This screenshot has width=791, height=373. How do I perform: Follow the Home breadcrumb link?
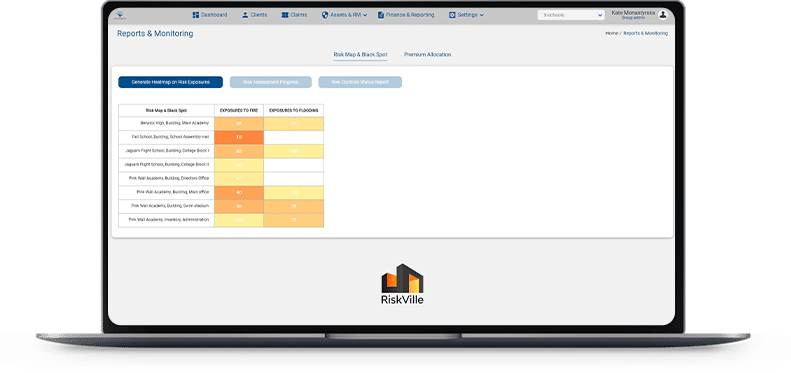[x=611, y=33]
